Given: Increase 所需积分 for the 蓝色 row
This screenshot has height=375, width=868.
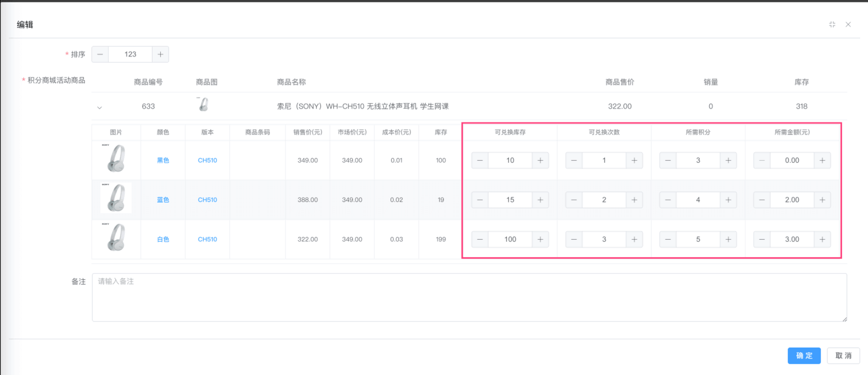Looking at the screenshot, I should tap(728, 200).
